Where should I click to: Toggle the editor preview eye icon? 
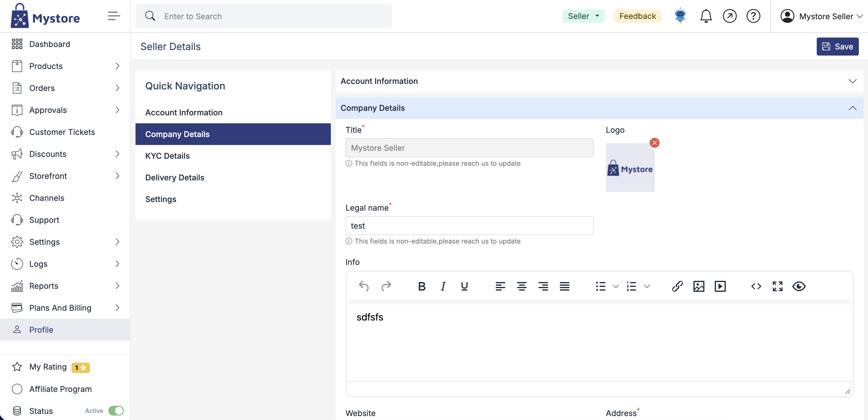(799, 286)
